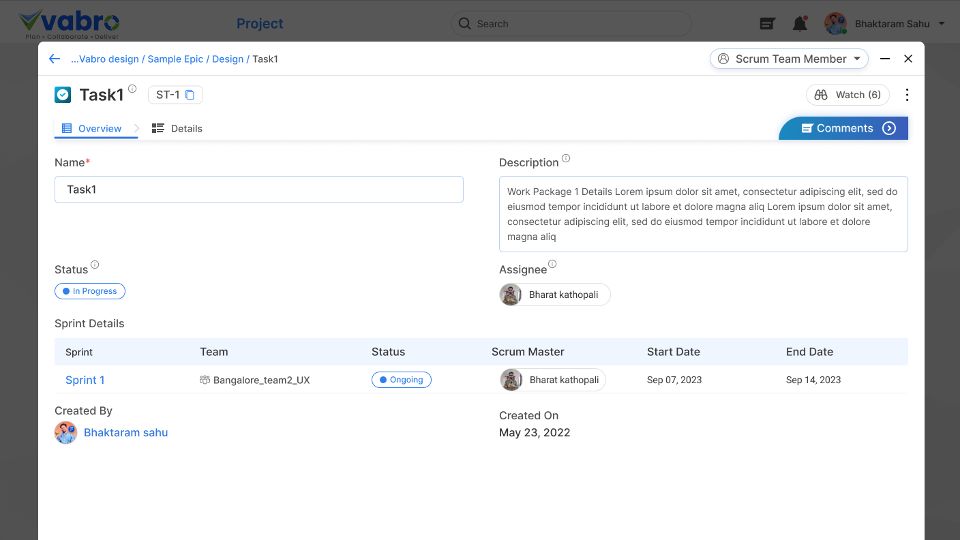Copy the ST-1 task ID
Screen dimensions: 960x540
(190, 95)
